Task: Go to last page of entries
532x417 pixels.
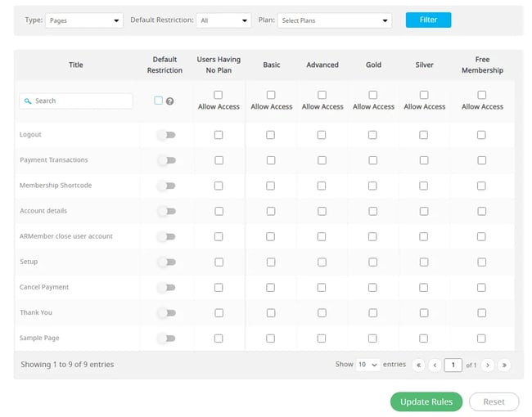Action: pyautogui.click(x=504, y=365)
